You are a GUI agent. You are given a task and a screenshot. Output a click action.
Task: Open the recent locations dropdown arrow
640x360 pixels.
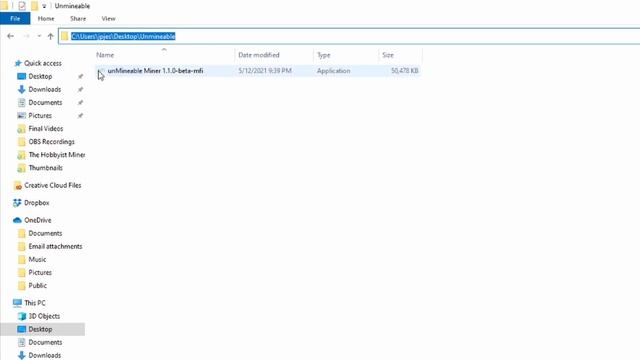[x=39, y=36]
